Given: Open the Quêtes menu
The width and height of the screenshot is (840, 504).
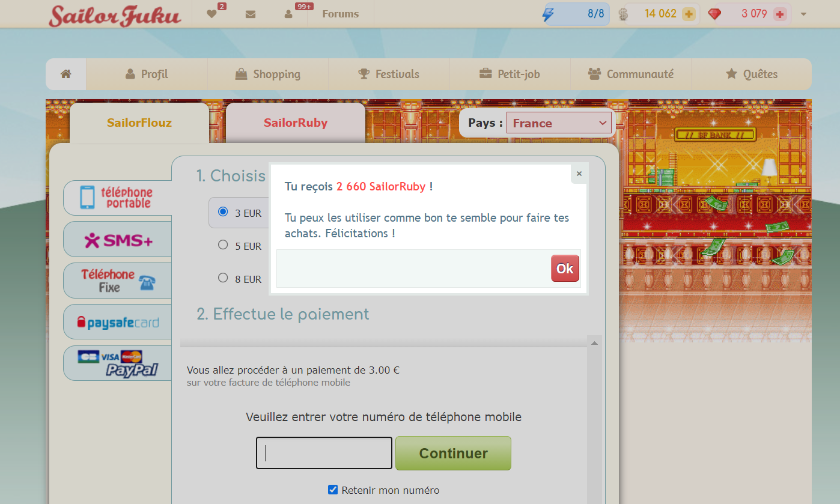Looking at the screenshot, I should (x=751, y=74).
